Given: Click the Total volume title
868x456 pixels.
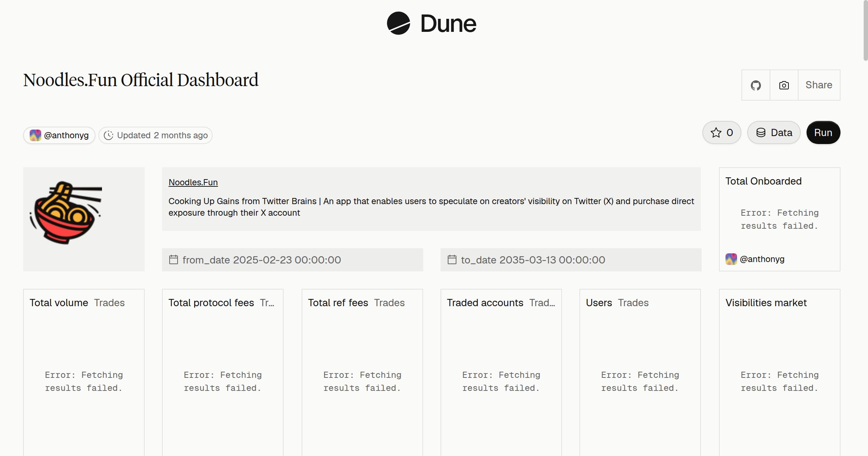Looking at the screenshot, I should 59,303.
